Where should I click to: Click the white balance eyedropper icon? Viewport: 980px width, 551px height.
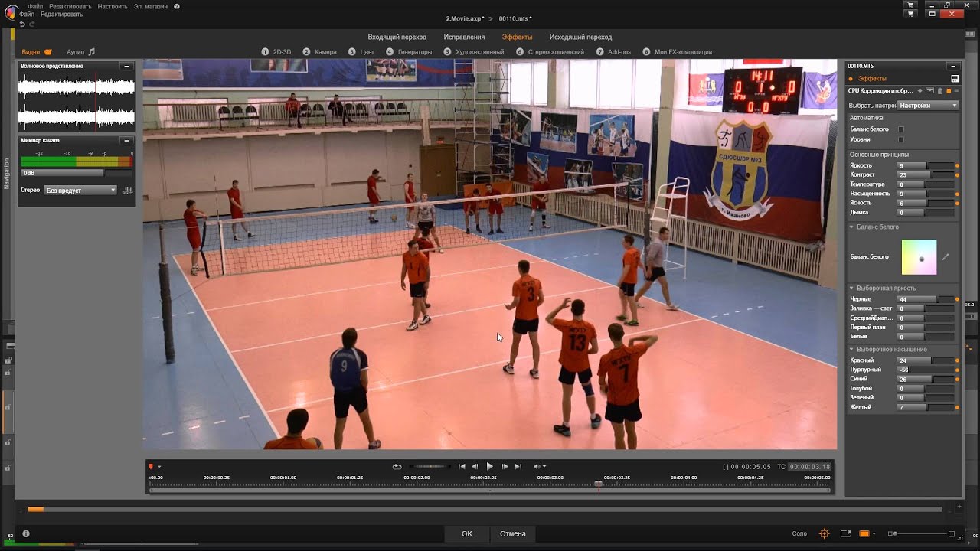(x=946, y=257)
